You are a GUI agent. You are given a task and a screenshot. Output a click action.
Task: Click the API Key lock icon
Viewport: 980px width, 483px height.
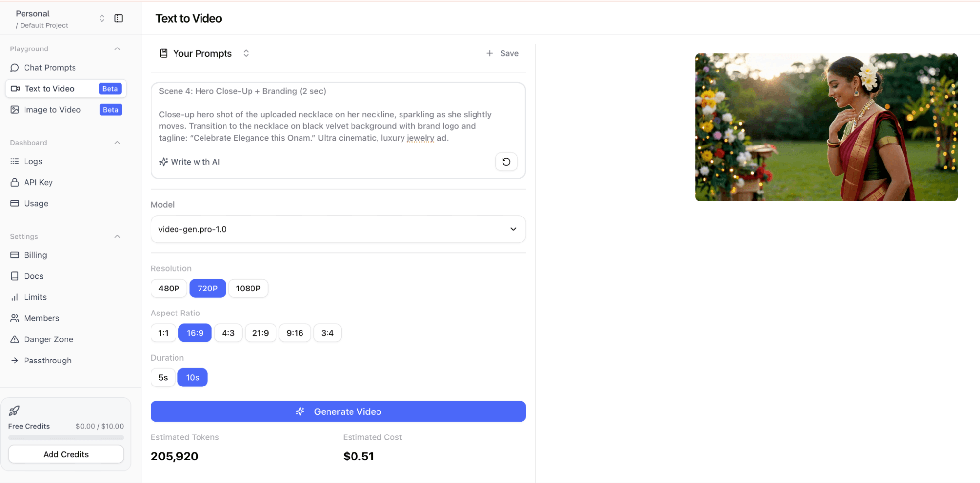pos(15,182)
